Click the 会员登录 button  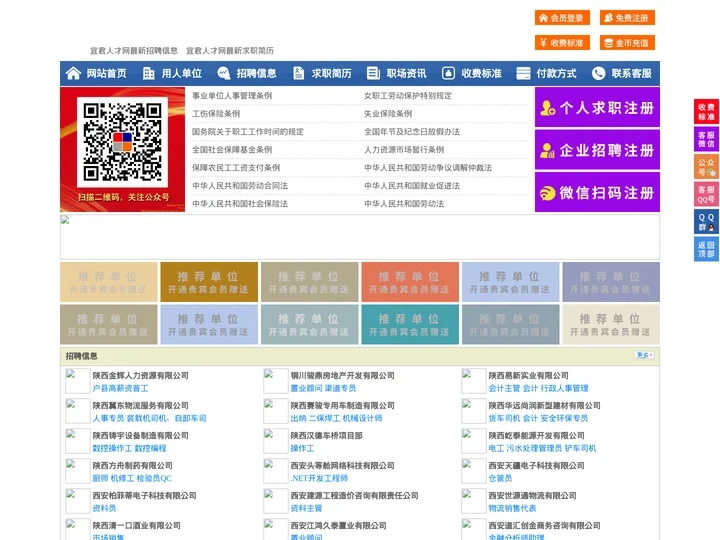pyautogui.click(x=562, y=18)
